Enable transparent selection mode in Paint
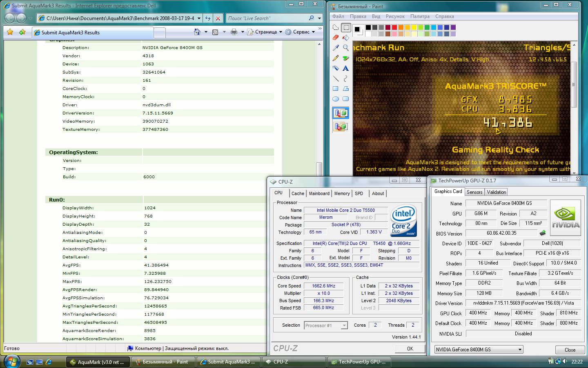 (x=341, y=126)
